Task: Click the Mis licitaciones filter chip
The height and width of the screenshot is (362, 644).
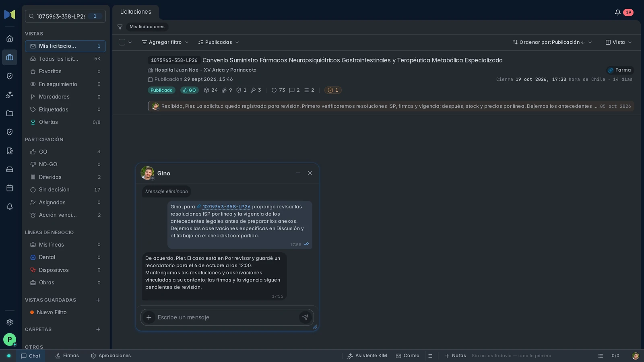Action: pyautogui.click(x=147, y=27)
